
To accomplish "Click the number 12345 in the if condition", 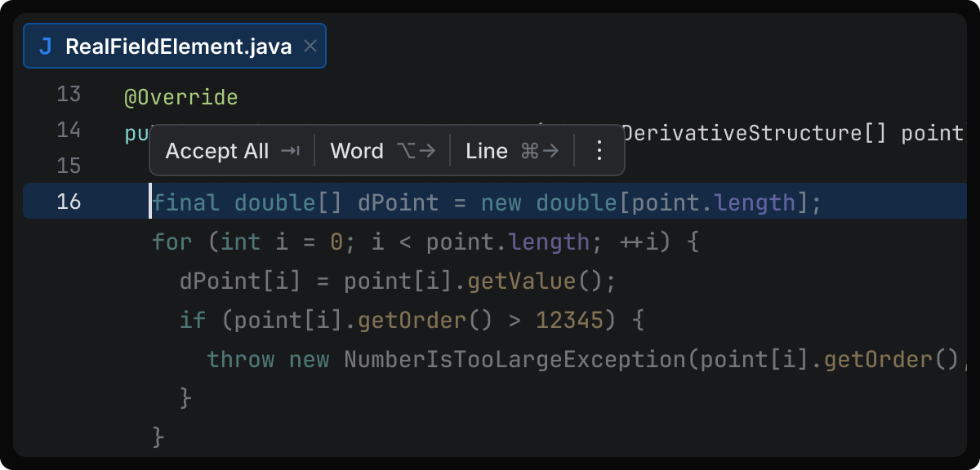I will point(569,320).
